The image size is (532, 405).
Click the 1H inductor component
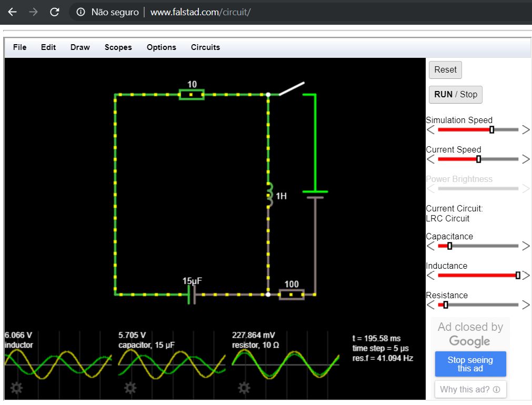[269, 195]
